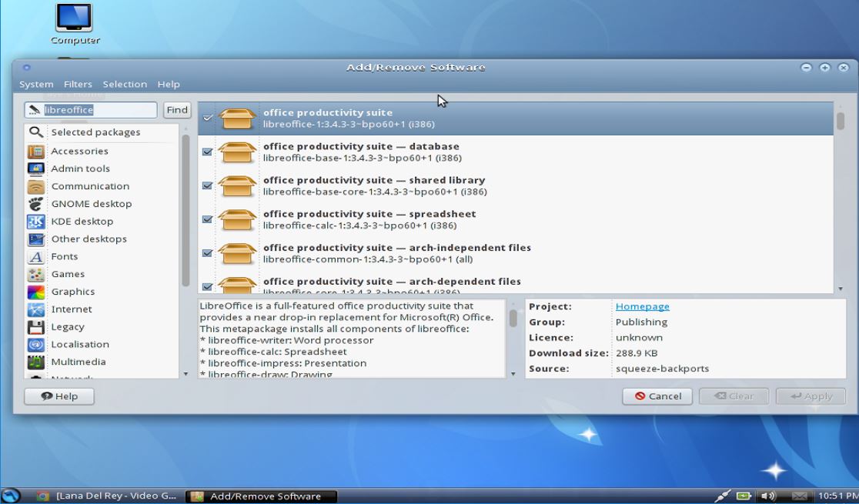
Task: Click the Fonts category icon
Action: point(36,257)
